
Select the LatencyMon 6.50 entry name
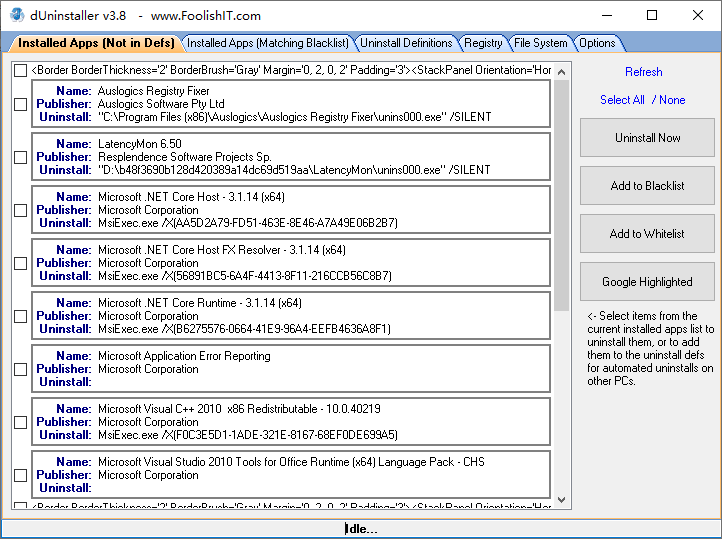tap(140, 144)
